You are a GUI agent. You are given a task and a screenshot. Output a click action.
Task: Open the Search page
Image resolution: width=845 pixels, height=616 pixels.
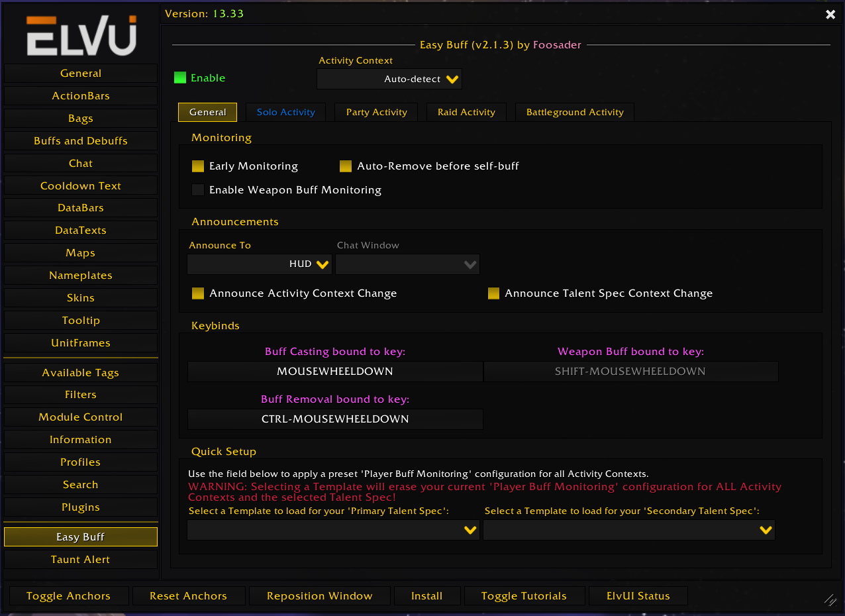coord(81,485)
